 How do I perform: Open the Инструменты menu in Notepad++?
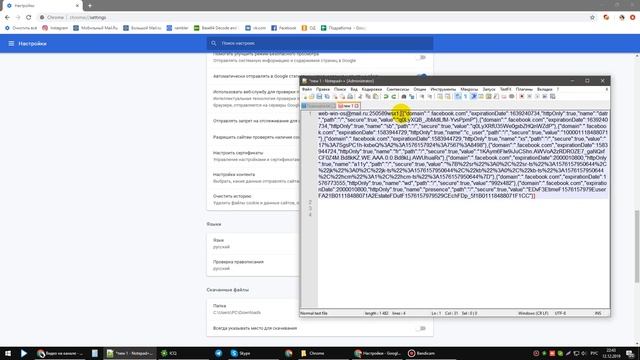pos(443,89)
